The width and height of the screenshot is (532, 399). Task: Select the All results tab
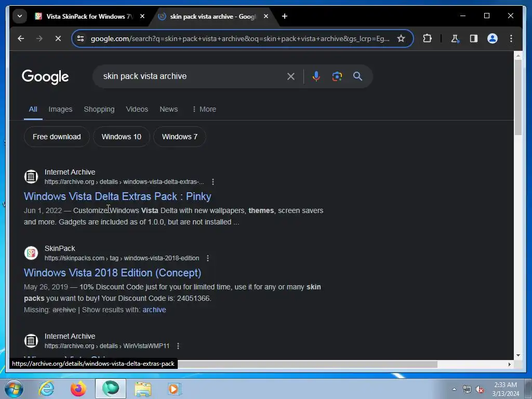33,109
